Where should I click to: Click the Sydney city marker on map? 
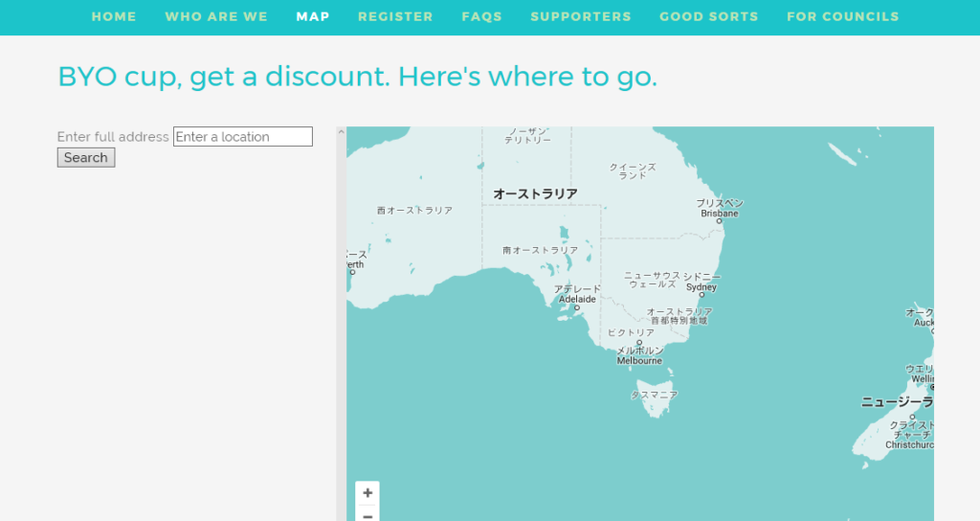tap(702, 295)
